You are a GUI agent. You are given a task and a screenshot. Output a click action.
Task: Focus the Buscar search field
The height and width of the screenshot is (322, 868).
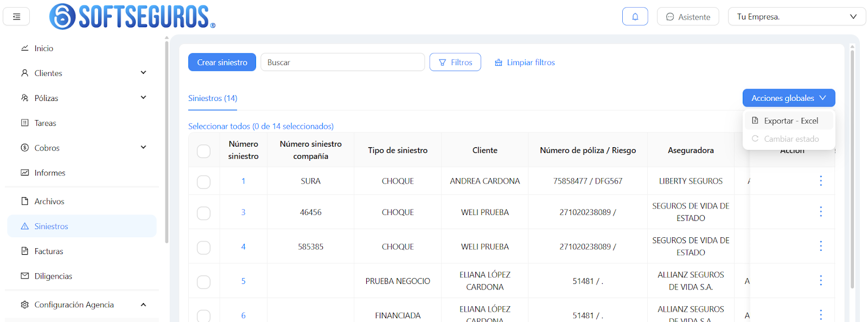pyautogui.click(x=342, y=62)
